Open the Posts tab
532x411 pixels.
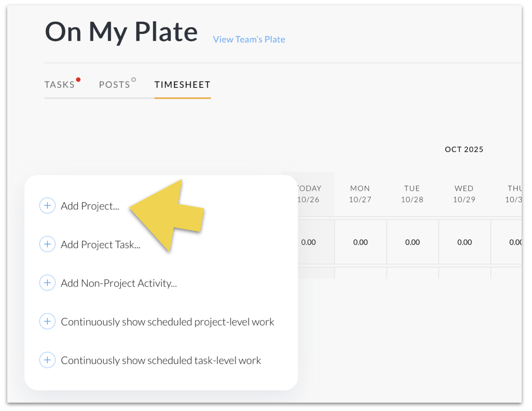115,85
